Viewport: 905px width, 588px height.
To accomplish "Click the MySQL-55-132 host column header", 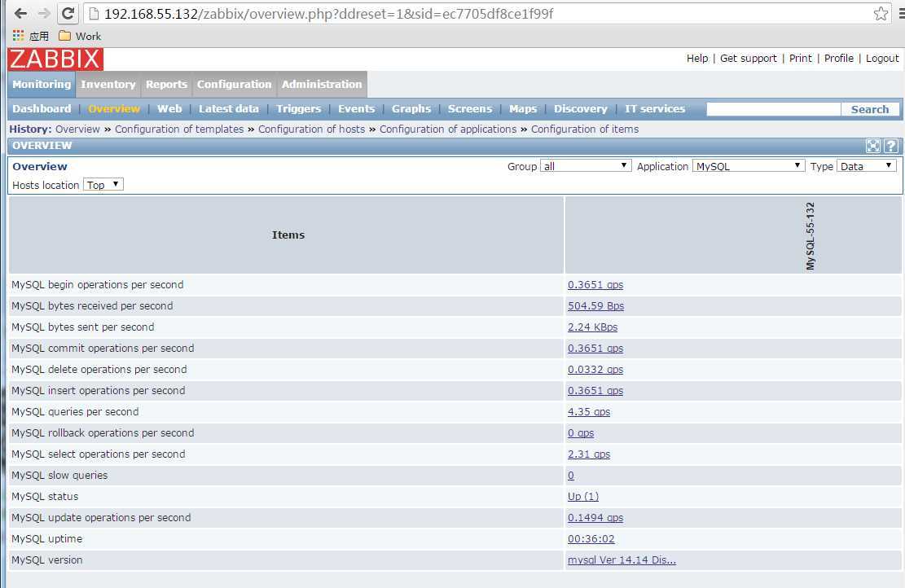I will (x=811, y=235).
